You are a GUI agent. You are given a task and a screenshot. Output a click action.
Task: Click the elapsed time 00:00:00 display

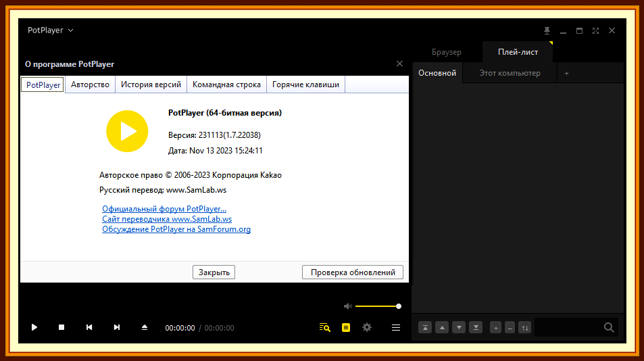tap(180, 328)
